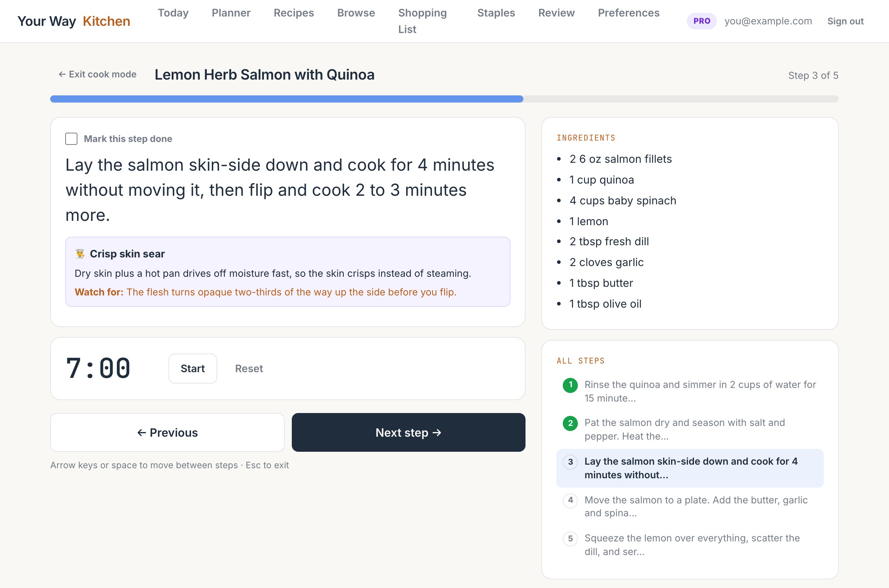
Task: Click ingredient '1 cup quinoa'
Action: 602,180
